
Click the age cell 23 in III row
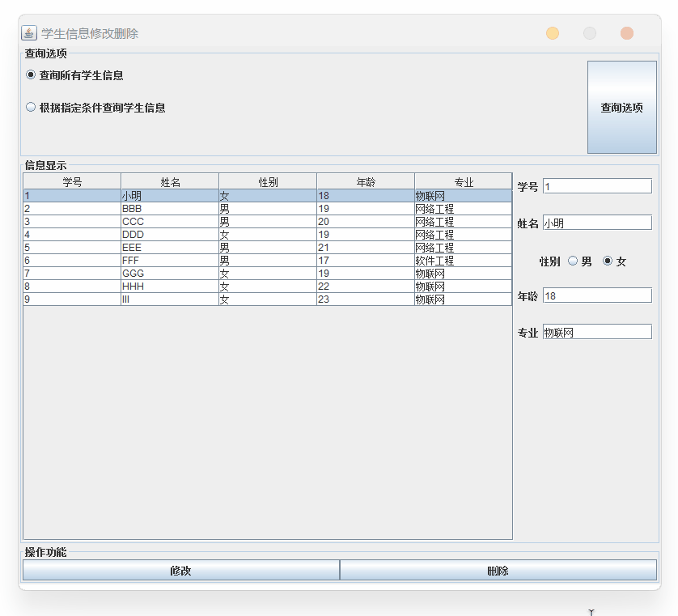coord(366,300)
